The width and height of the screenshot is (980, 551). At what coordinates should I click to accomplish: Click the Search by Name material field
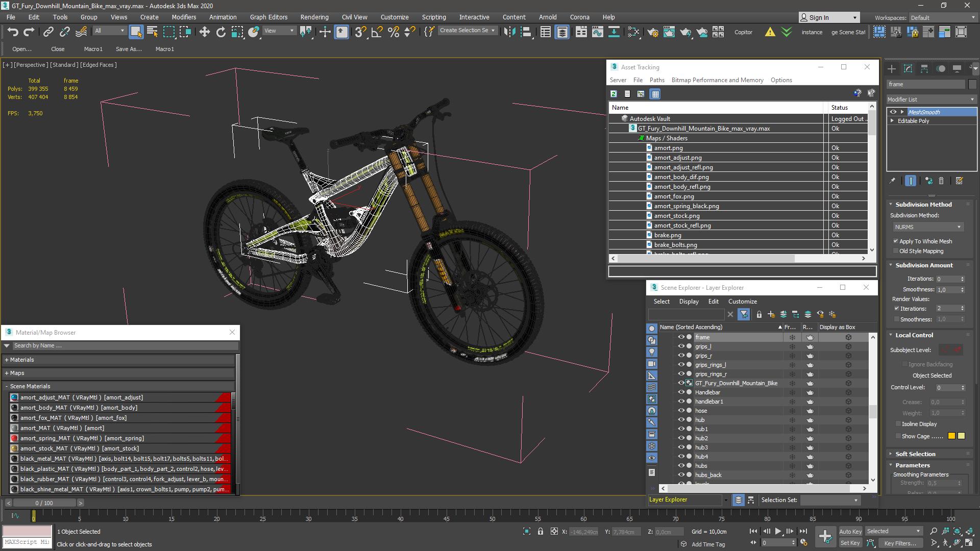[125, 345]
